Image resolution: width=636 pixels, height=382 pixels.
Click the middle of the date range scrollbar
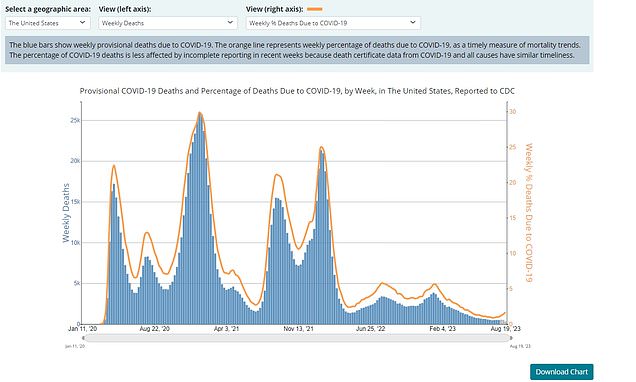coord(297,338)
